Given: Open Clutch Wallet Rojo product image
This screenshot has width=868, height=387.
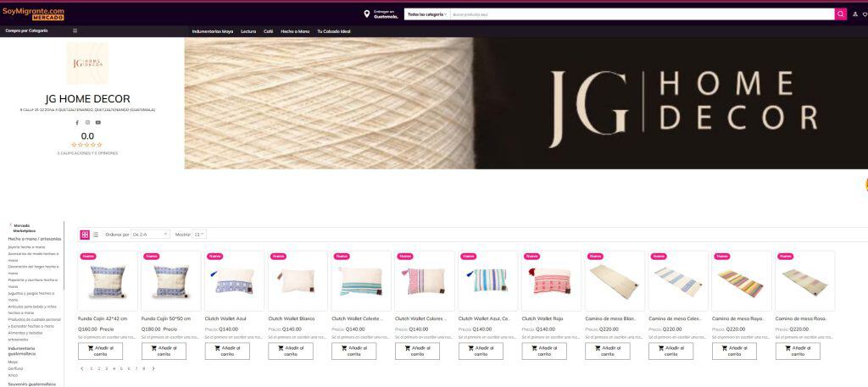Looking at the screenshot, I should (x=551, y=281).
